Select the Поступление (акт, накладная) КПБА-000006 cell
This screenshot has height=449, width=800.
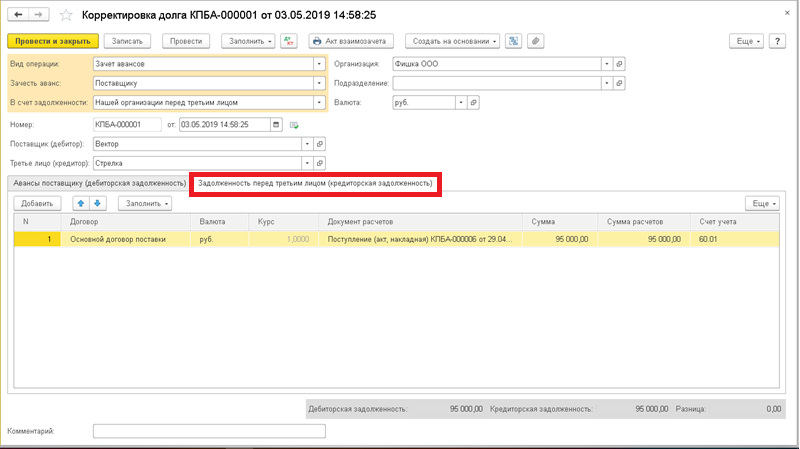pyautogui.click(x=420, y=239)
